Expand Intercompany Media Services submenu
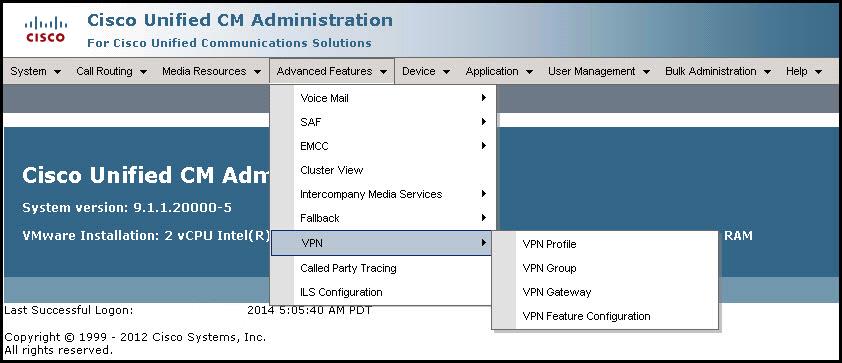The image size is (842, 363). [381, 194]
